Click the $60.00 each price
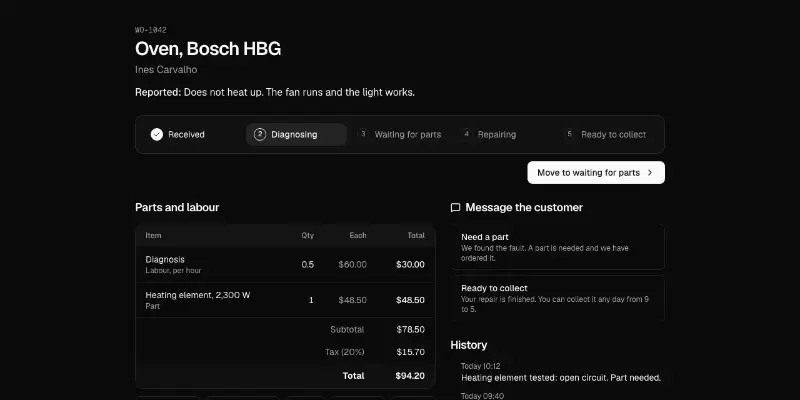Image resolution: width=800 pixels, height=400 pixels. point(353,265)
